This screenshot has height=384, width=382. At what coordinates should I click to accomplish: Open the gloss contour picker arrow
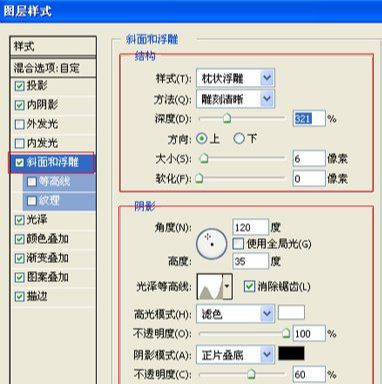click(227, 286)
